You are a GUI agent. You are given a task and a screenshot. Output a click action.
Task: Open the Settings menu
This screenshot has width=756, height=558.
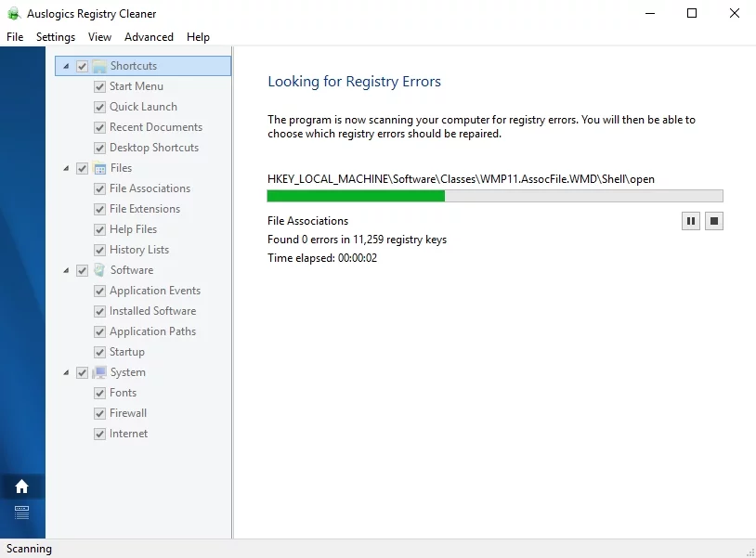tap(56, 37)
